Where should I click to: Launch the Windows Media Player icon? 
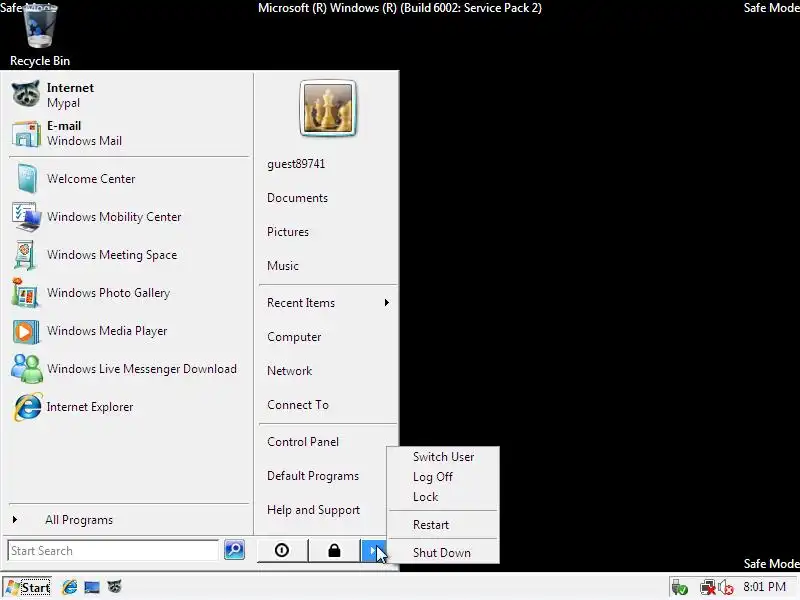tap(26, 331)
